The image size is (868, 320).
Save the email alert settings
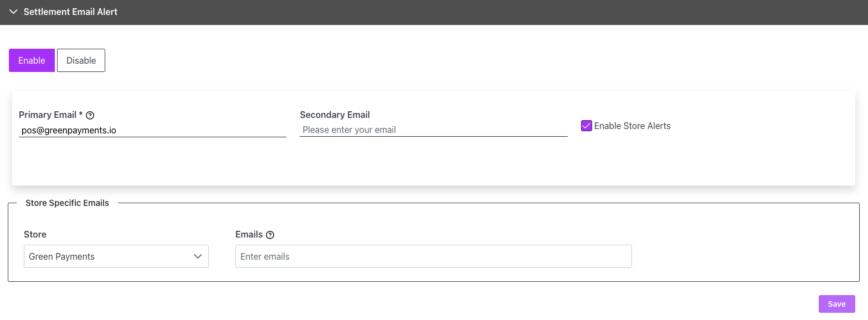click(836, 304)
